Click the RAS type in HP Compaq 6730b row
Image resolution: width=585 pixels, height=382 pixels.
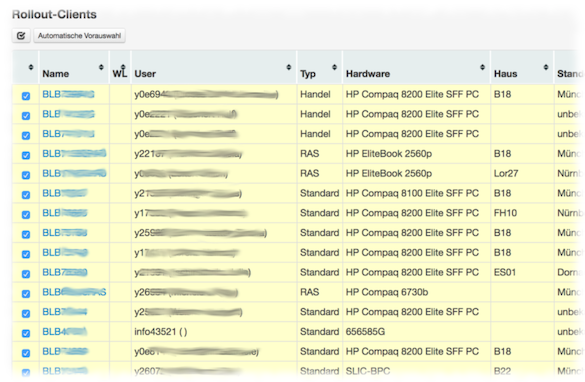tap(310, 292)
